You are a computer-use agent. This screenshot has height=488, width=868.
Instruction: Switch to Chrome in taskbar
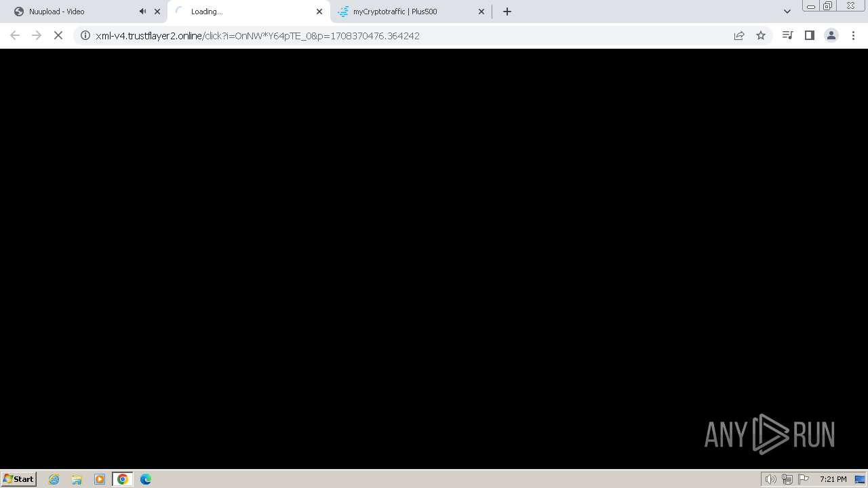point(122,479)
